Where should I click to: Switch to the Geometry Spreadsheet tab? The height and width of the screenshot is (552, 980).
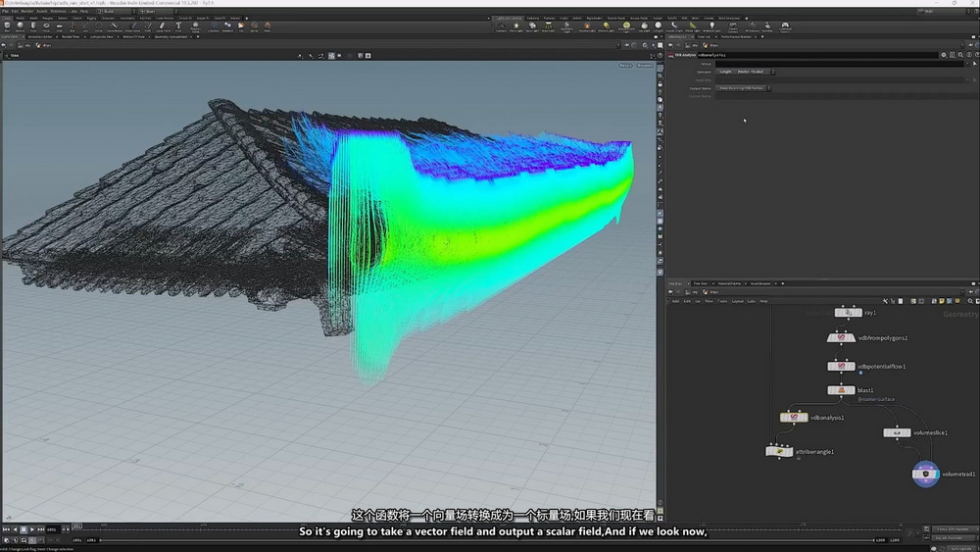click(x=171, y=37)
